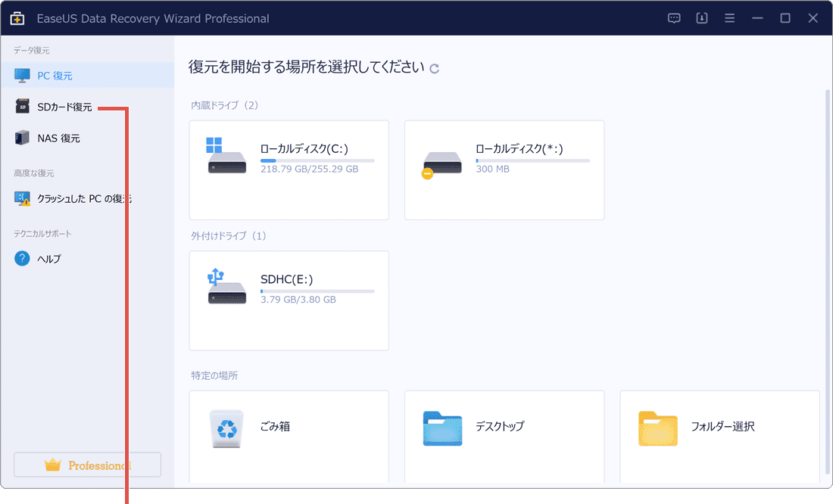Screen dimensions: 833x504
Task: Click the EaseUS app logo
Action: [x=17, y=17]
